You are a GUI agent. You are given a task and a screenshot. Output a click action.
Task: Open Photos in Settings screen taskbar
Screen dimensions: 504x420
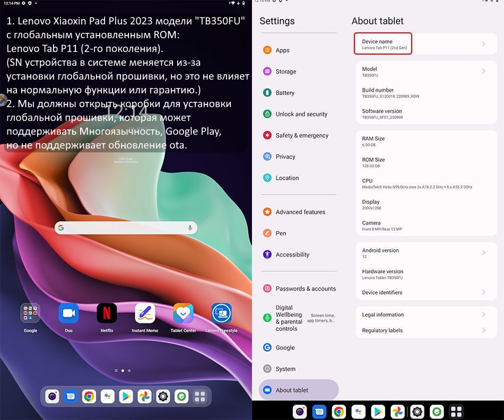pyautogui.click(x=397, y=412)
